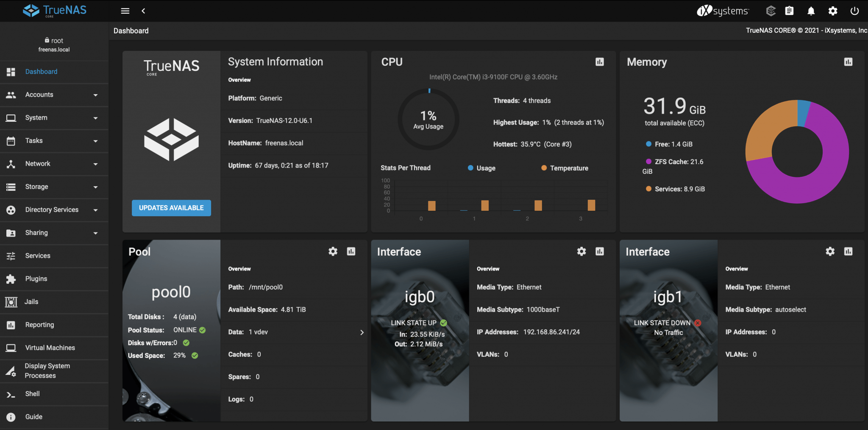
Task: Click the Uptime 67 days entry
Action: click(278, 165)
